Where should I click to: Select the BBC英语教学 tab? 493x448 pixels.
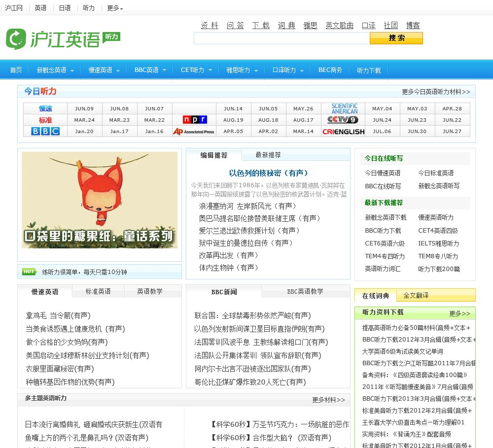click(x=305, y=291)
